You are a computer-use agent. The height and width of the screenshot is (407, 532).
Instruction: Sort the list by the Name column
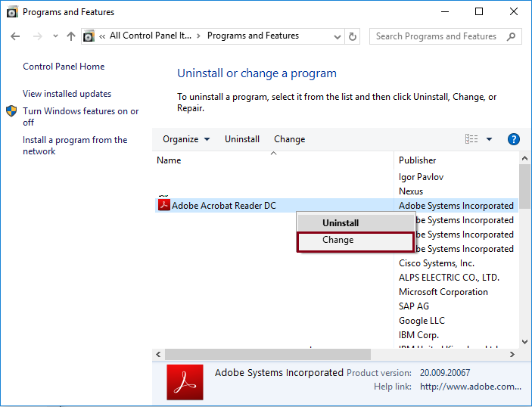point(274,160)
